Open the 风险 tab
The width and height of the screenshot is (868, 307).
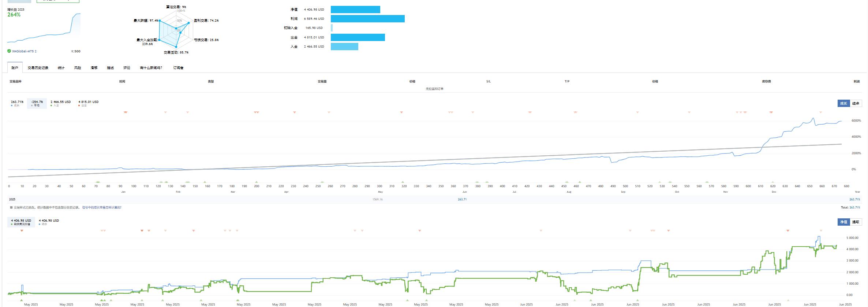78,68
